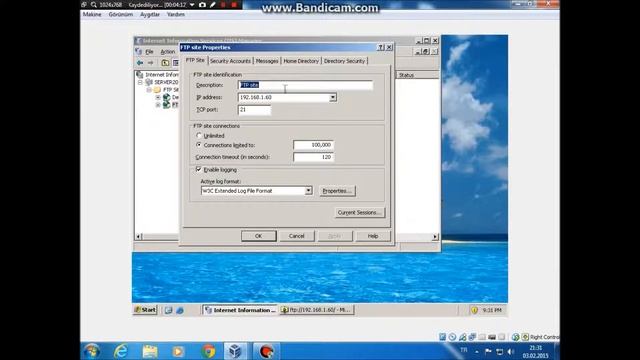This screenshot has width=640, height=360.
Task: Open File Explorer on host taskbar
Action: pyautogui.click(x=150, y=351)
